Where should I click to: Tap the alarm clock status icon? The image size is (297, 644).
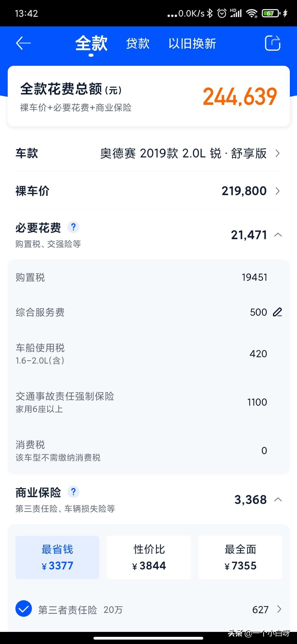[222, 13]
